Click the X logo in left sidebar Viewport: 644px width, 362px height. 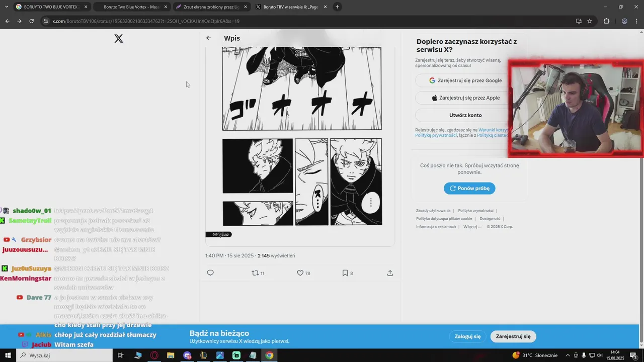[119, 39]
